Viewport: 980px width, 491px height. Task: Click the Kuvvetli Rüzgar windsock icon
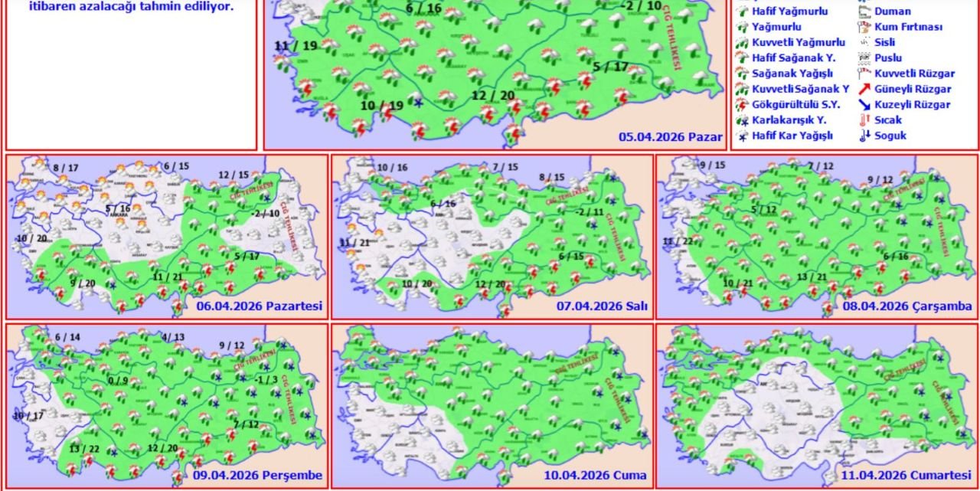click(x=864, y=74)
